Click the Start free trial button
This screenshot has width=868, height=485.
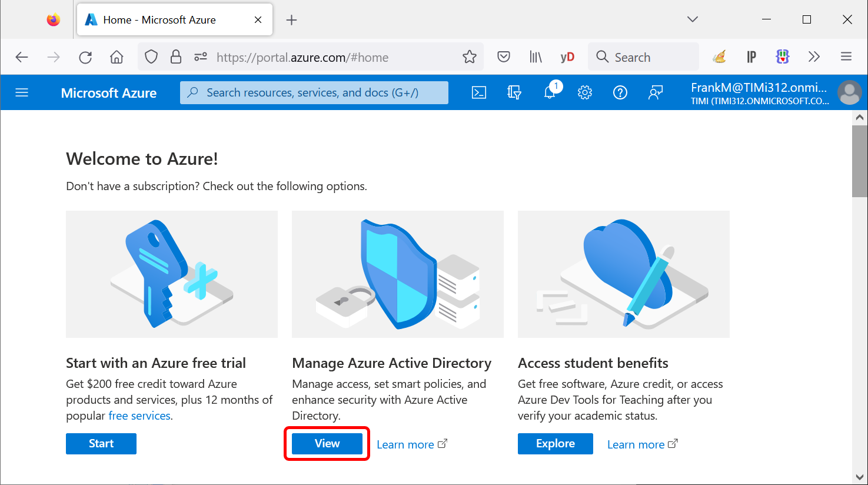pyautogui.click(x=101, y=444)
